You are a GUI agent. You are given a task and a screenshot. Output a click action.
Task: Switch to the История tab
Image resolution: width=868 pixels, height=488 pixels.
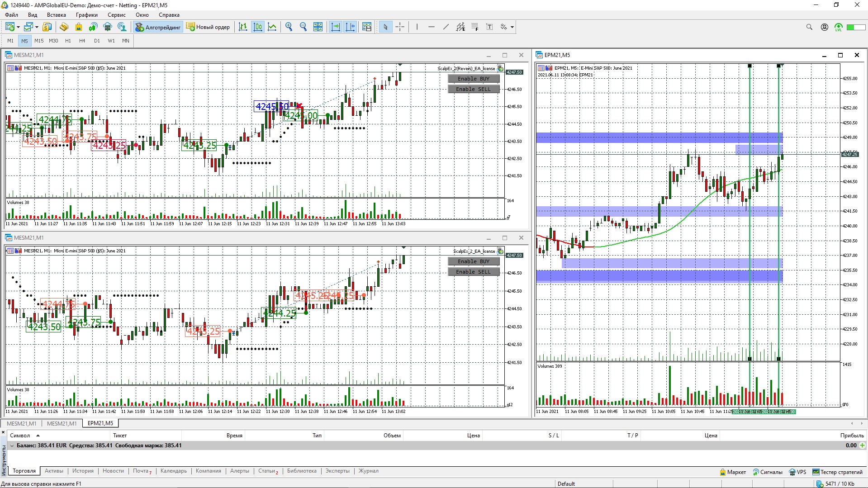[83, 471]
